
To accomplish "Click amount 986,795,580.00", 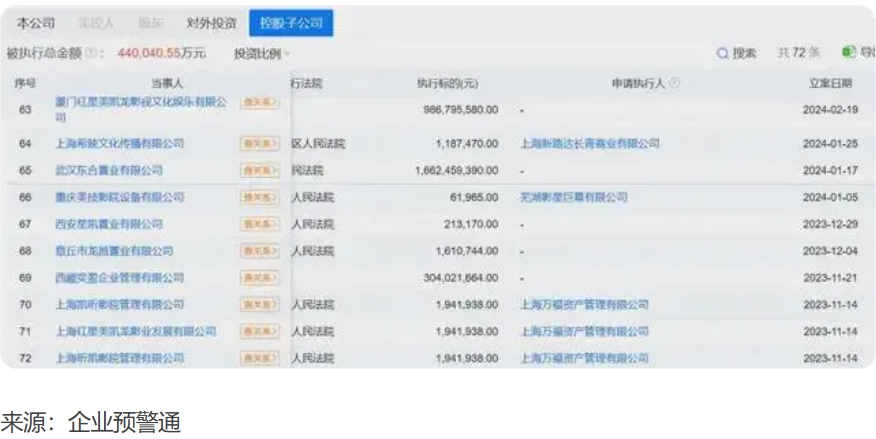I will pyautogui.click(x=460, y=109).
